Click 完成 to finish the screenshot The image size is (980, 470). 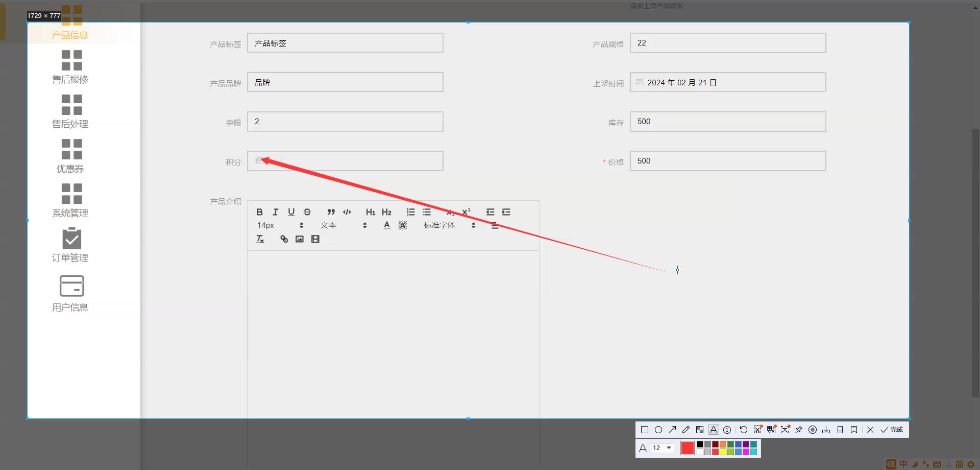point(892,430)
